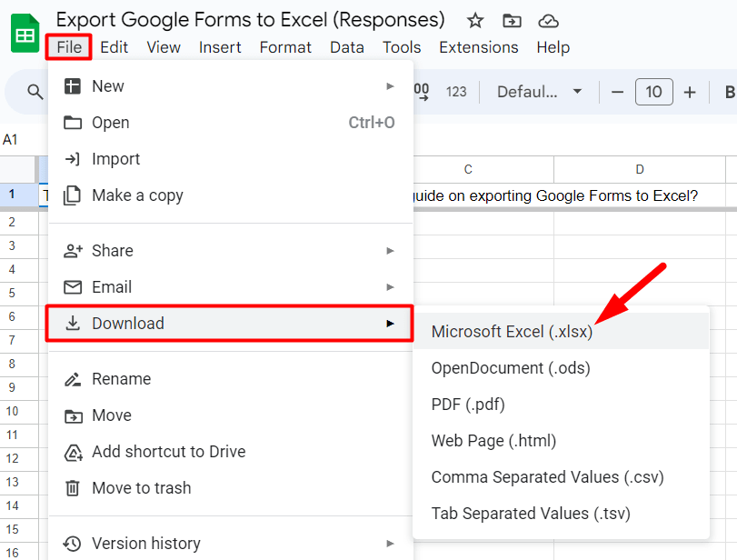Click the Move folder icon in menu
The image size is (737, 560).
click(73, 415)
